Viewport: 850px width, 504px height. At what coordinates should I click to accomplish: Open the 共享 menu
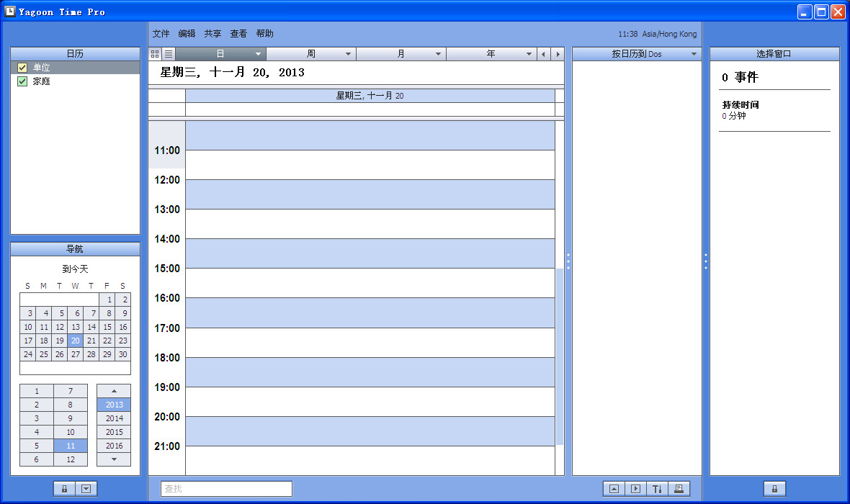[x=212, y=33]
